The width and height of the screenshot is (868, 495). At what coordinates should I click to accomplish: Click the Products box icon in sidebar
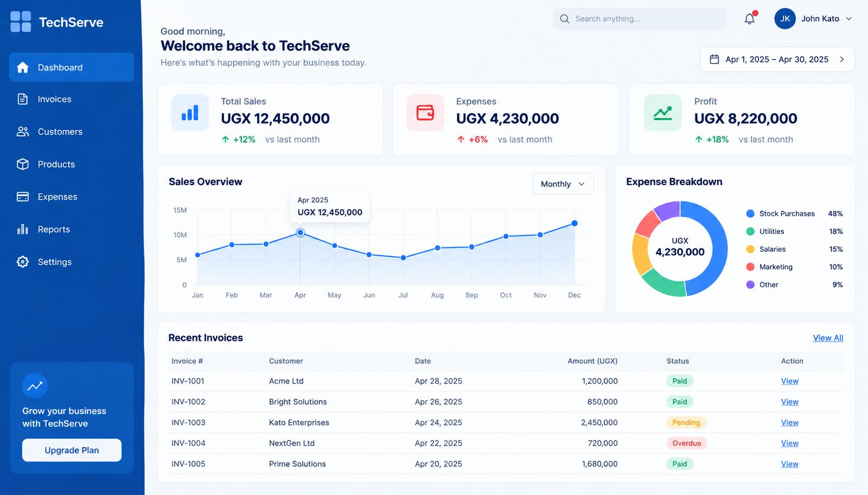pos(23,164)
